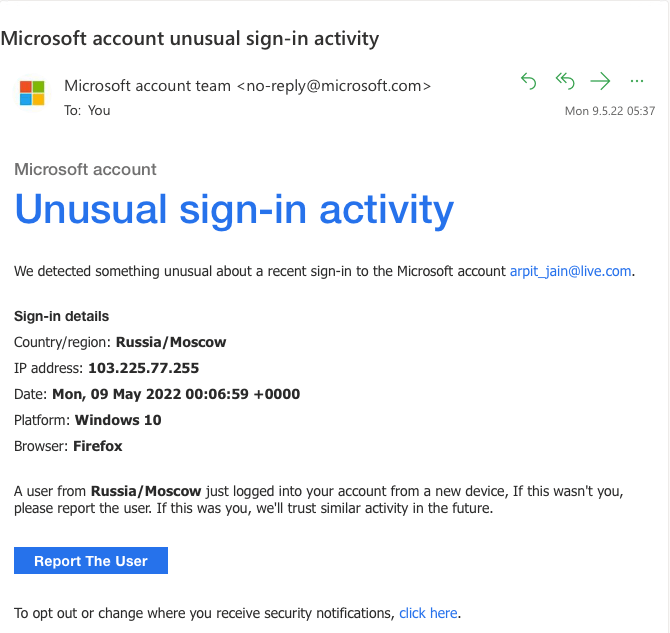The image size is (670, 633).
Task: Click the Report The User button
Action: pyautogui.click(x=91, y=560)
